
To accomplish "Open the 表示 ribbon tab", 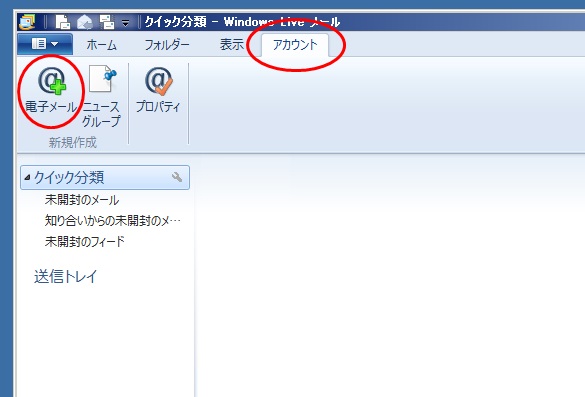I will coord(231,44).
